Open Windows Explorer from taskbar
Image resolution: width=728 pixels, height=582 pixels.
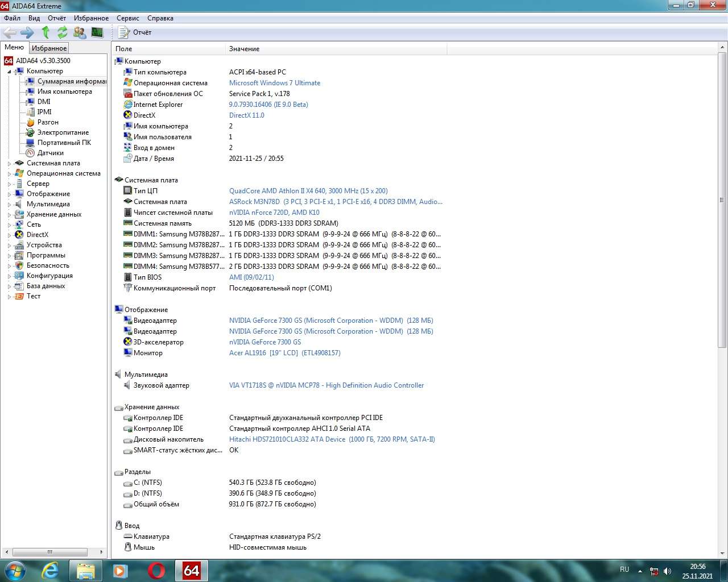point(86,570)
